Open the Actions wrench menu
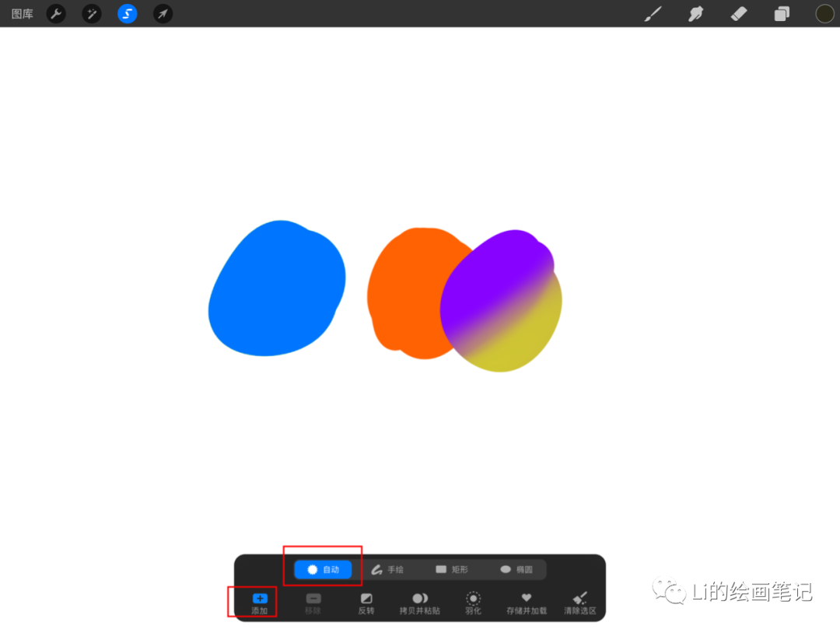The image size is (840, 629). [x=56, y=14]
